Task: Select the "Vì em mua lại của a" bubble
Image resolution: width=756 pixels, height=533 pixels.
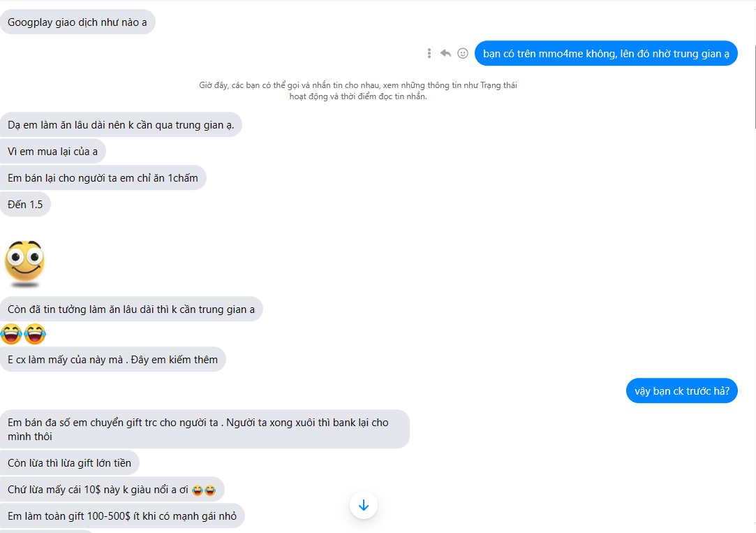Action: (x=53, y=152)
